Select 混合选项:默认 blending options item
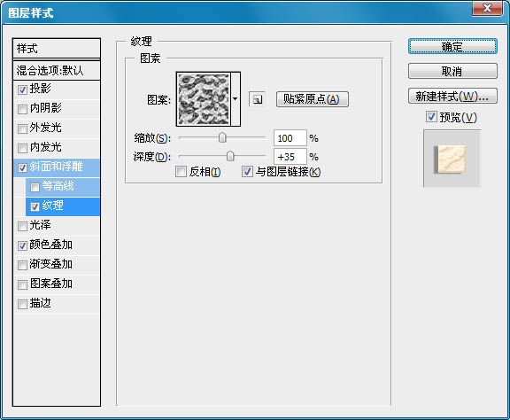 57,70
